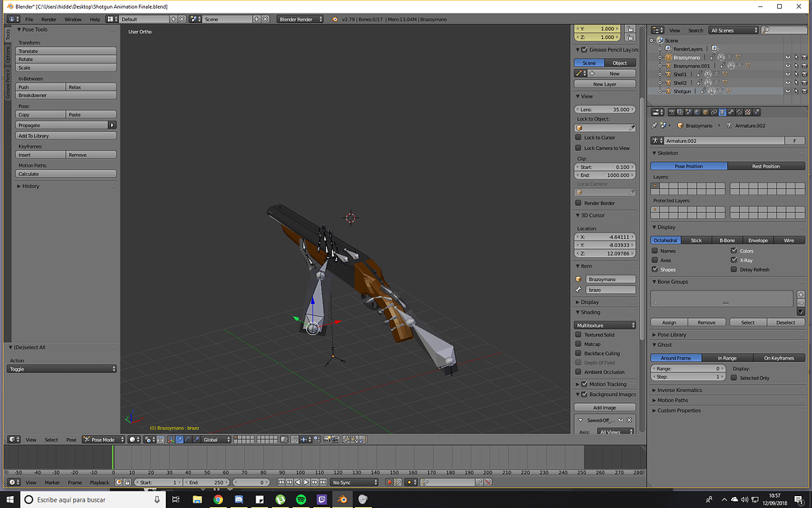Open the All Scenes outliner dropdown
The width and height of the screenshot is (812, 508).
[733, 30]
